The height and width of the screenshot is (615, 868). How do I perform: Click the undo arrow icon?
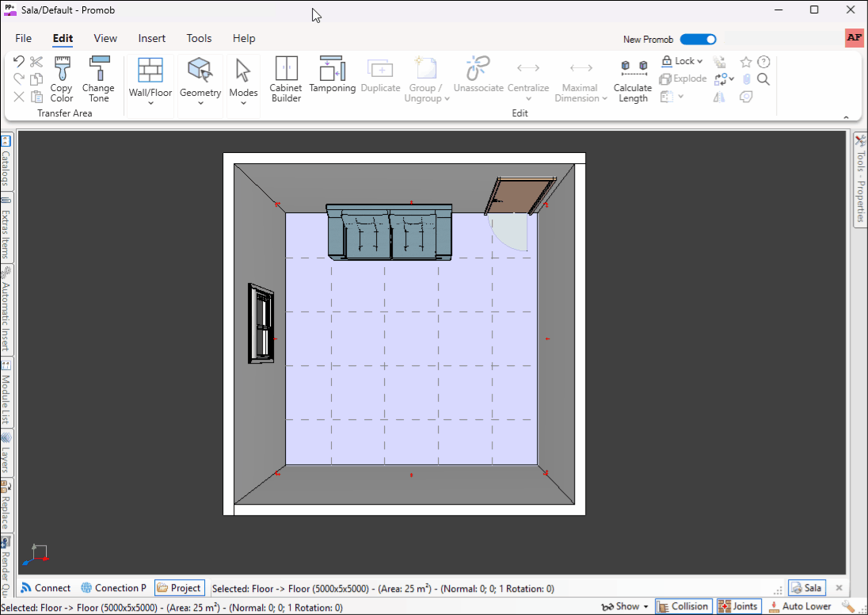point(19,62)
